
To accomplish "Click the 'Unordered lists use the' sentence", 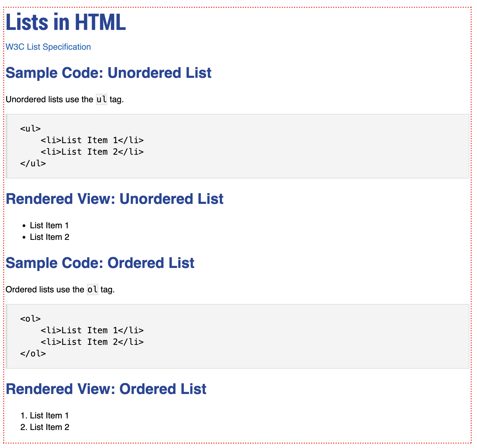I will click(x=65, y=99).
